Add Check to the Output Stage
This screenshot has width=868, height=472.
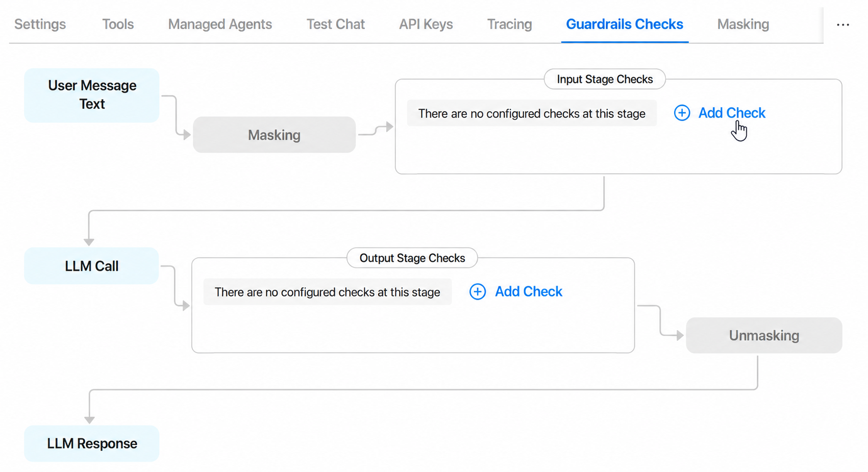[515, 292]
